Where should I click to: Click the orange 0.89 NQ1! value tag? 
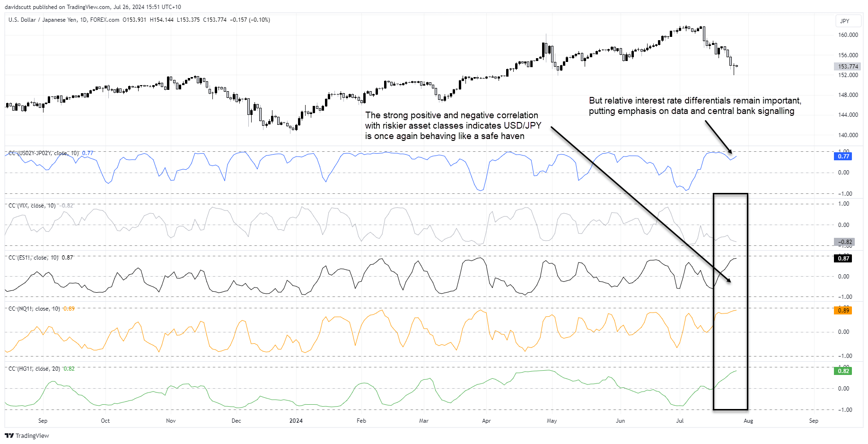click(843, 311)
